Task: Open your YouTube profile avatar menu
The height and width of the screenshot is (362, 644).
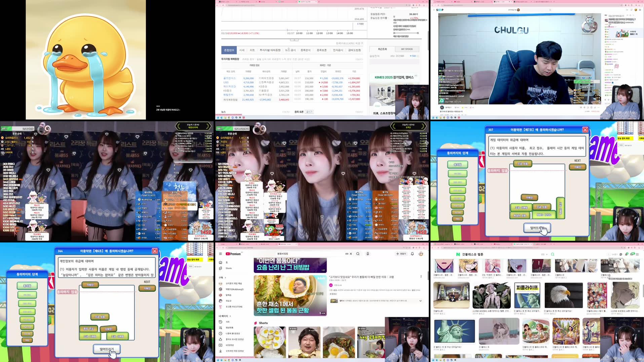Action: point(421,254)
